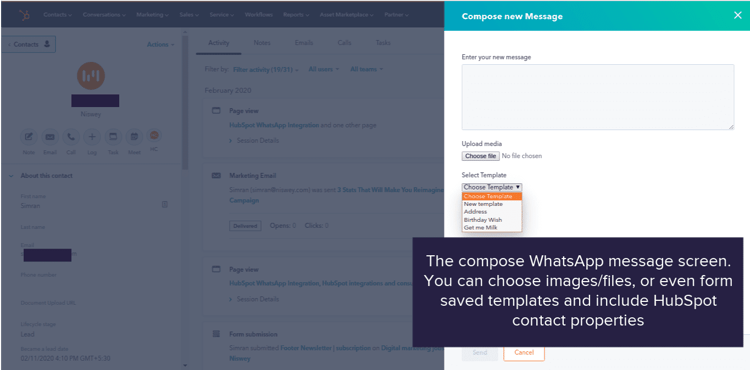Click the Choose file button
This screenshot has width=750, height=370.
point(481,156)
